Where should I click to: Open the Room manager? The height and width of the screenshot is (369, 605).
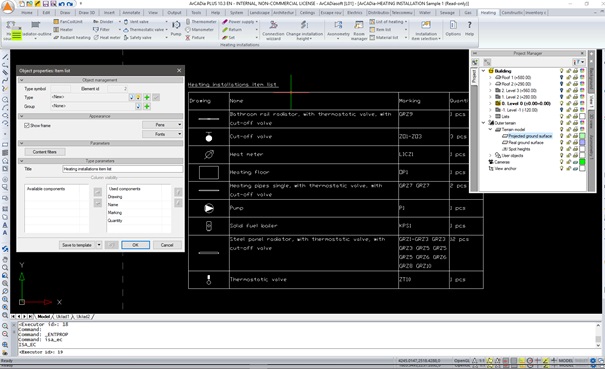359,30
